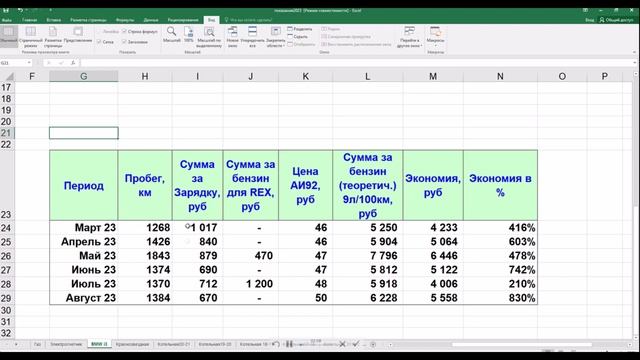Undo last action in quick access toolbar
640x360 pixels.
(x=20, y=10)
